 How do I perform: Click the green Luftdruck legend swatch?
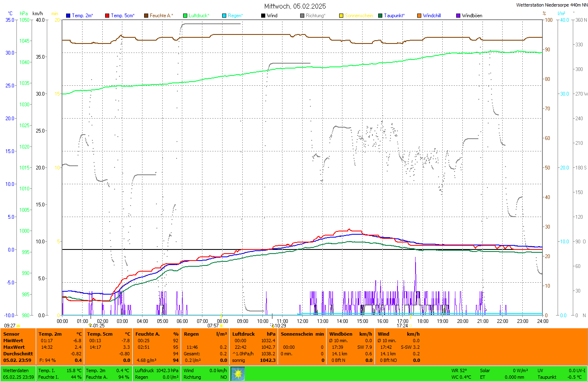point(185,16)
